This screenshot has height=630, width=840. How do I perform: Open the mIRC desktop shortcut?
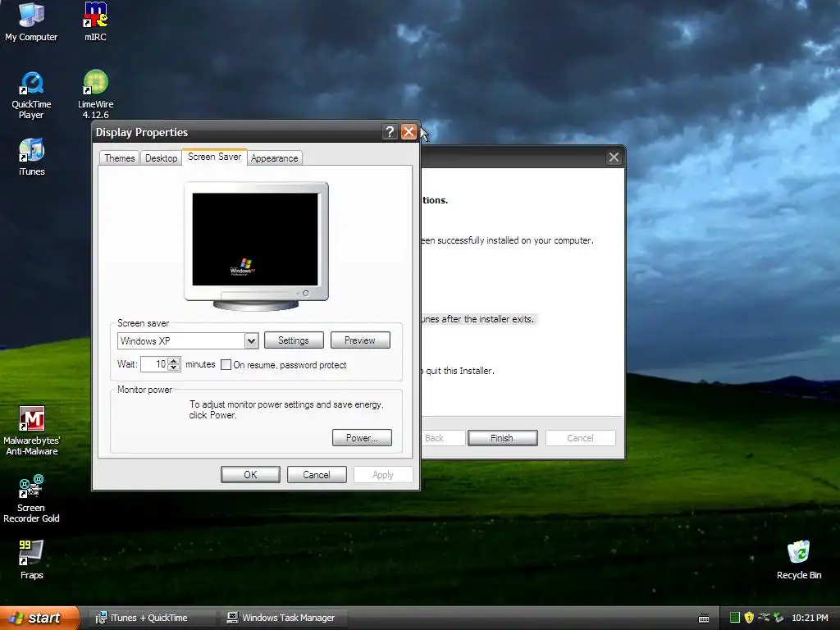[x=95, y=21]
